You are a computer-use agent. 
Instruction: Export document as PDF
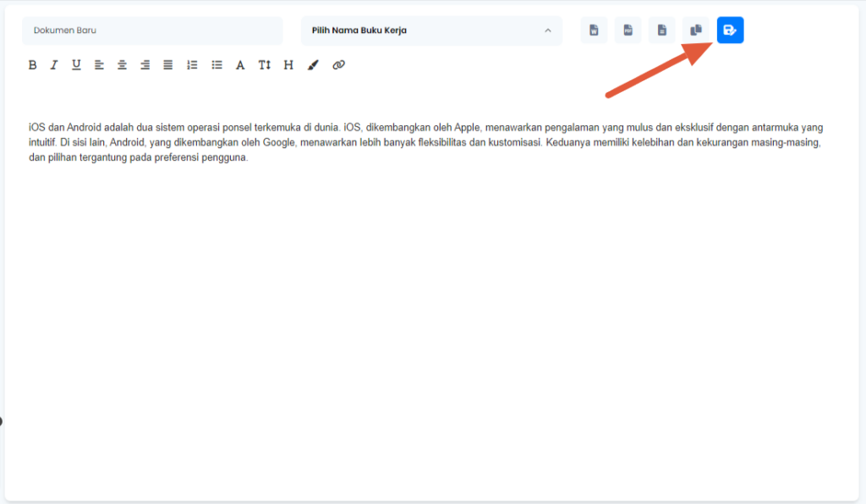628,30
